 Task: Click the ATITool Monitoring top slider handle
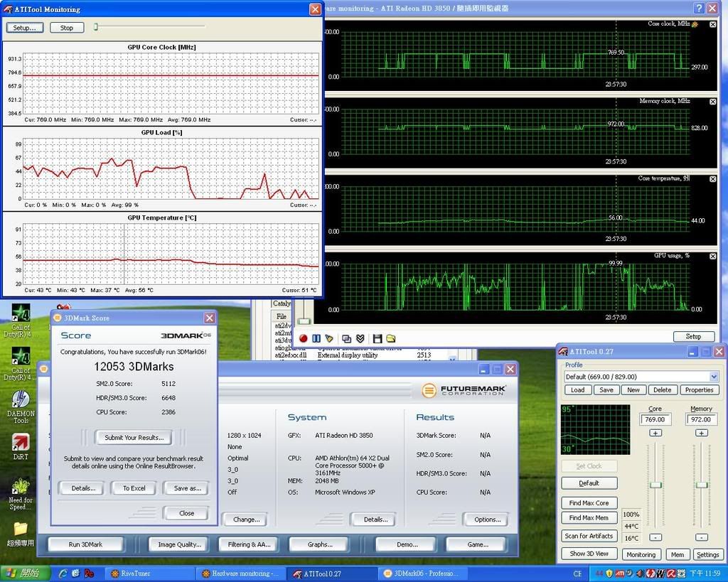pyautogui.click(x=96, y=27)
